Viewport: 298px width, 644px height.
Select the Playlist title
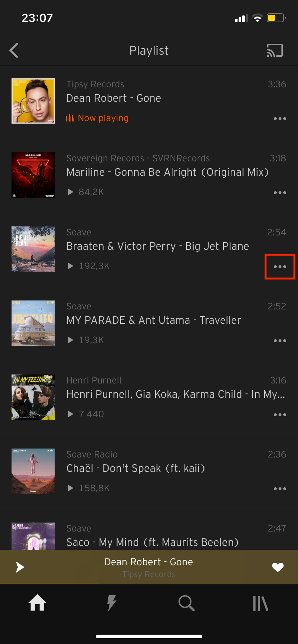click(149, 50)
